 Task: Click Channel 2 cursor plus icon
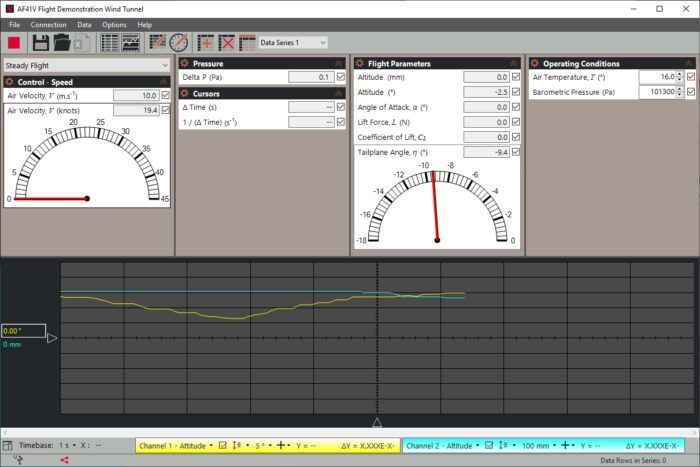click(x=565, y=445)
